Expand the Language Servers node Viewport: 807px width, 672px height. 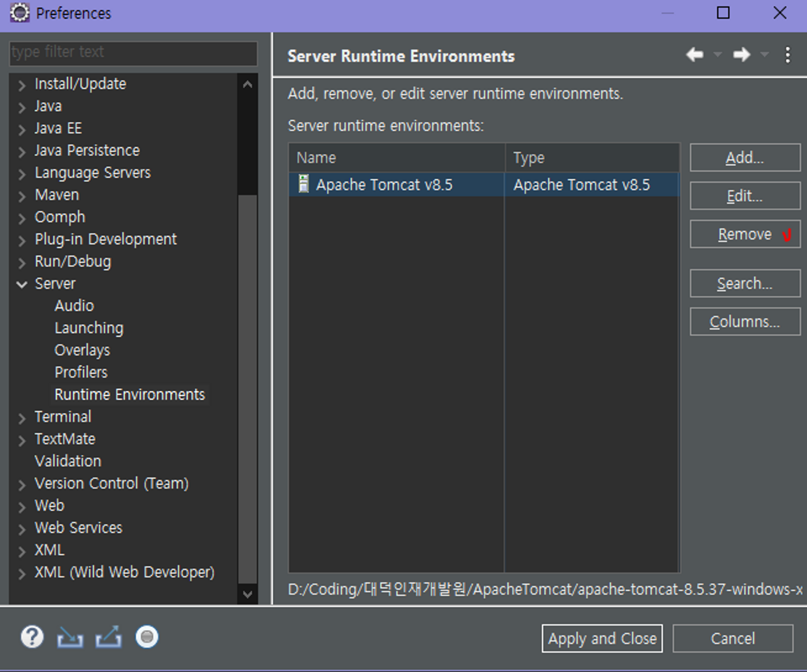[22, 174]
